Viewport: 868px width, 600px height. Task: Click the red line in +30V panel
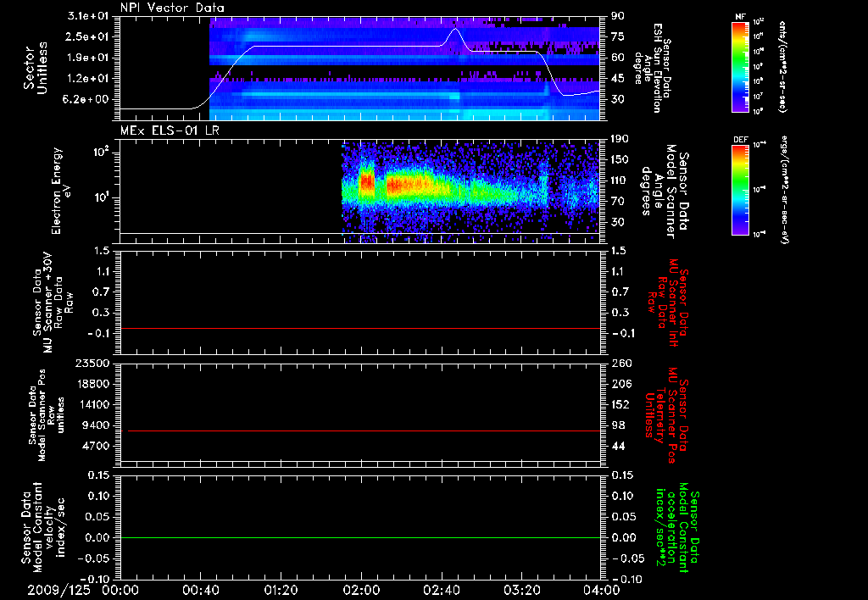359,328
